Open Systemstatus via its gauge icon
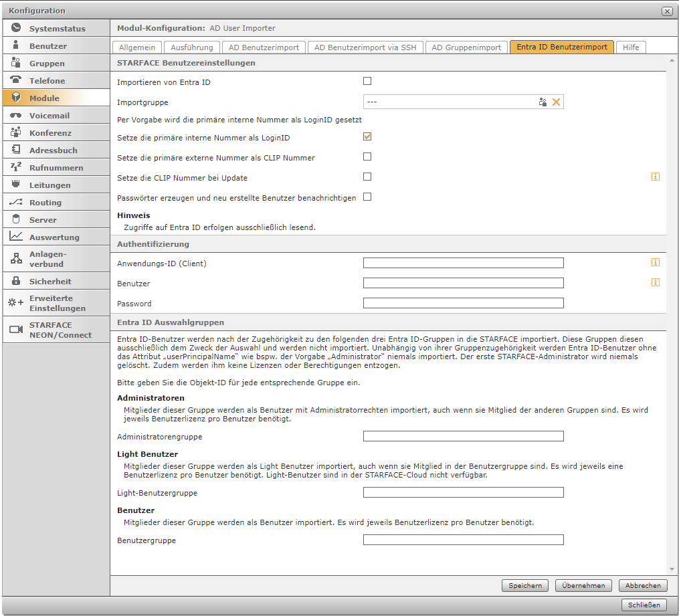This screenshot has width=679, height=616. 16,27
